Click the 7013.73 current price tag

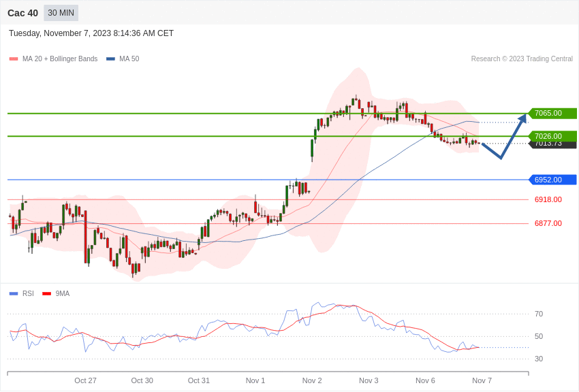tap(552, 144)
